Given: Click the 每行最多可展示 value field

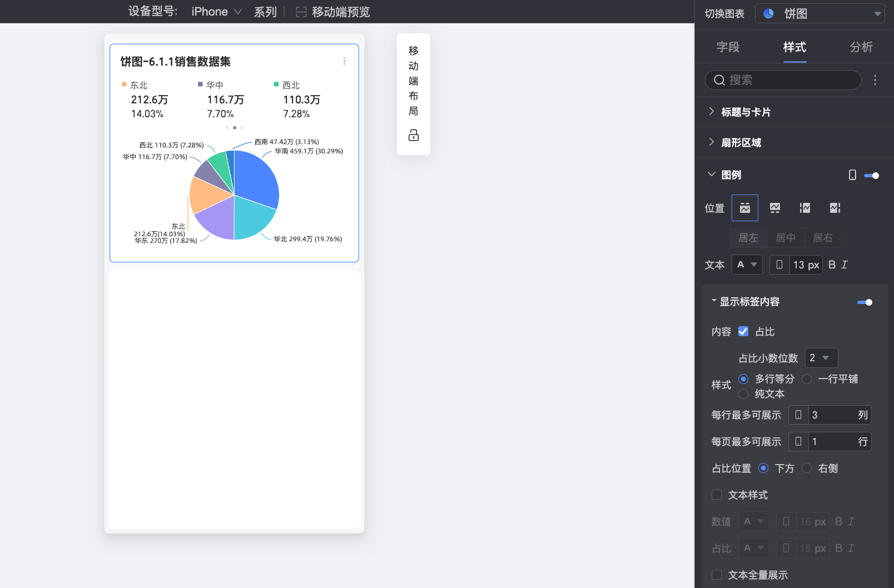Looking at the screenshot, I should pos(840,415).
